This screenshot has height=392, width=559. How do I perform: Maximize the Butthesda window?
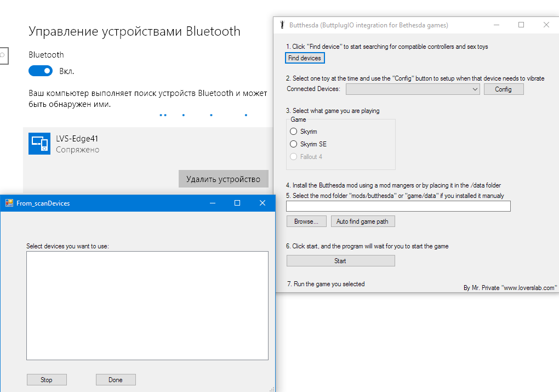click(521, 25)
